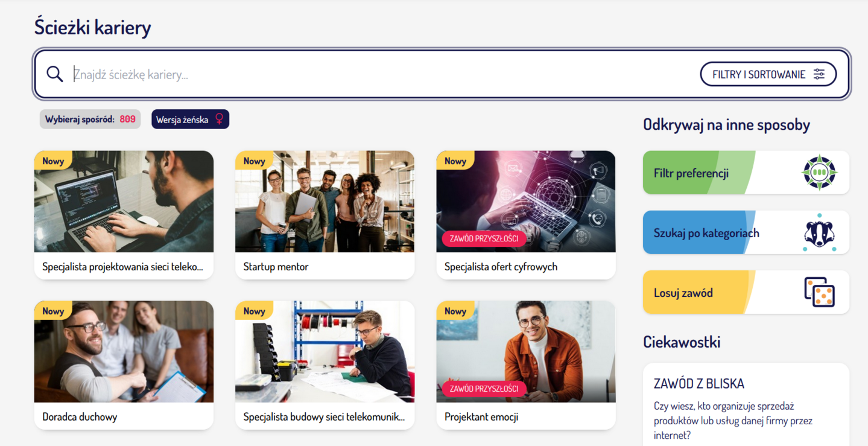The height and width of the screenshot is (446, 868).
Task: Click the female symbol icon
Action: (x=220, y=119)
